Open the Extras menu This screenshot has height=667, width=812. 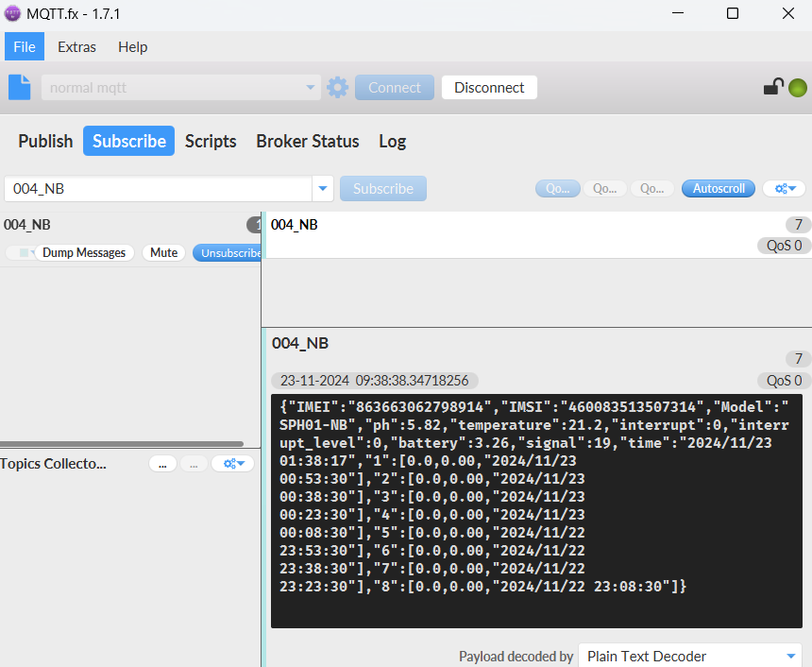[x=76, y=46]
